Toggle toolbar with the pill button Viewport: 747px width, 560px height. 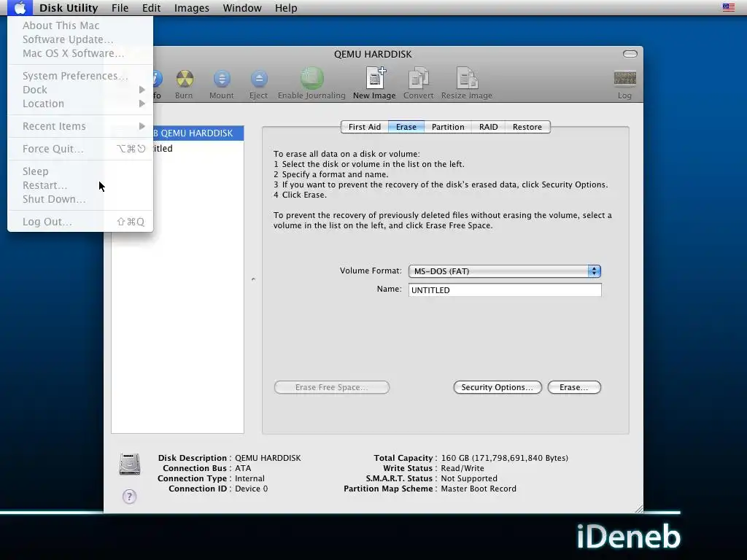click(x=630, y=54)
